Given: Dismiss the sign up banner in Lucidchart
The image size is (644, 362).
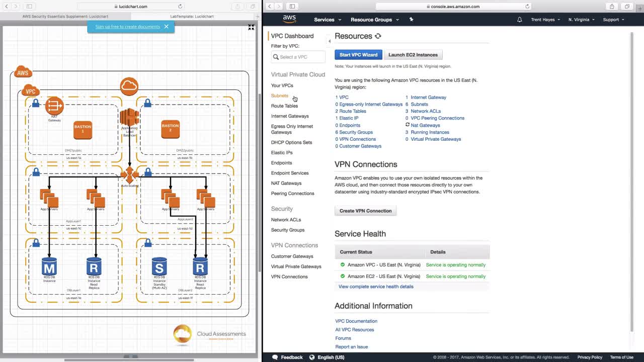Looking at the screenshot, I should [x=166, y=27].
